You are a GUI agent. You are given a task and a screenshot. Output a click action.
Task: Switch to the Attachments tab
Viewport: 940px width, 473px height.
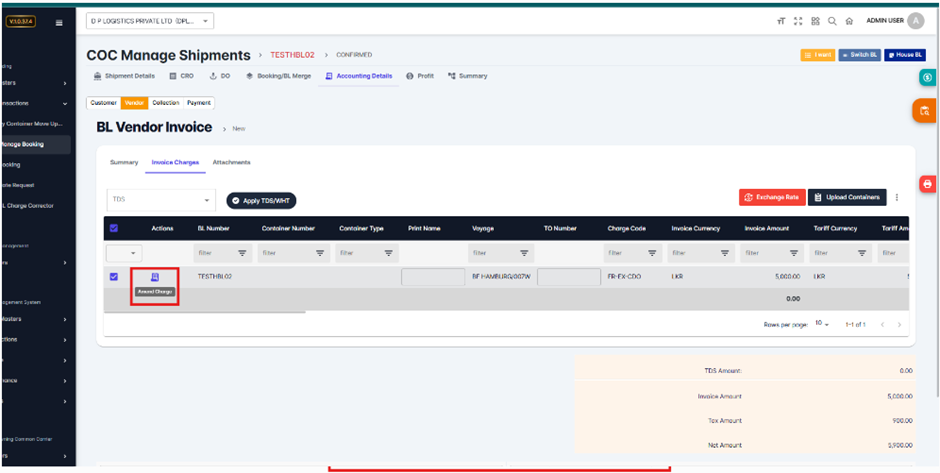coord(231,162)
